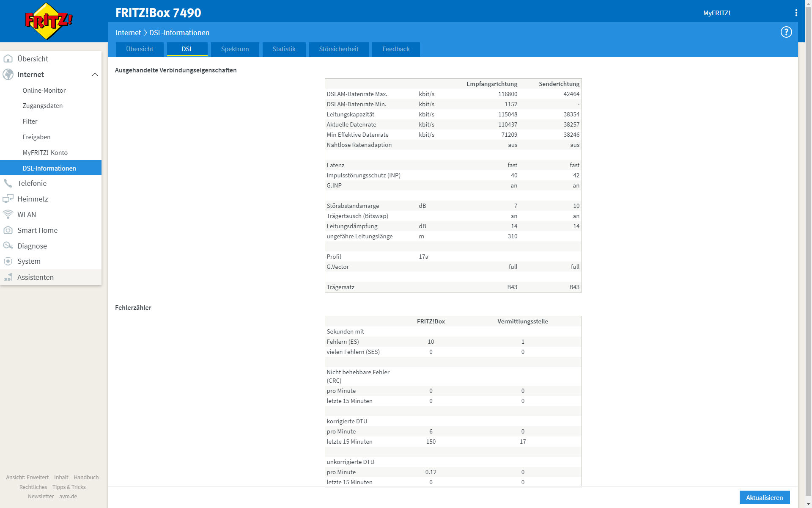Select Online-Monitor in sidebar
This screenshot has height=508, width=812.
pyautogui.click(x=44, y=90)
